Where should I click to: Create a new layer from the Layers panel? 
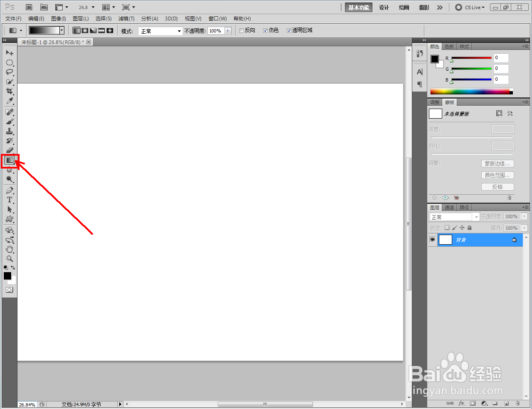click(506, 404)
